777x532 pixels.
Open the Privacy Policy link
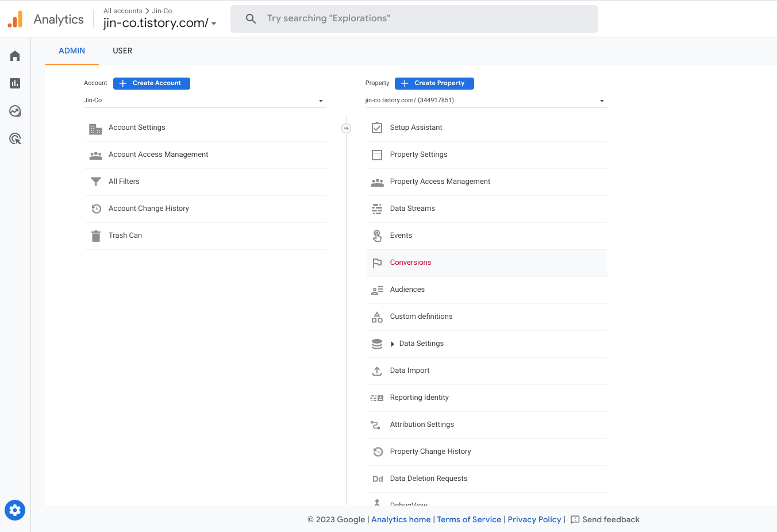(534, 519)
